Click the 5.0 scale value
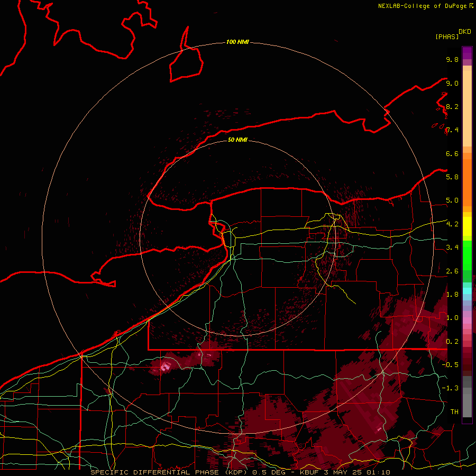Image resolution: width=476 pixels, height=476 pixels. 452,200
